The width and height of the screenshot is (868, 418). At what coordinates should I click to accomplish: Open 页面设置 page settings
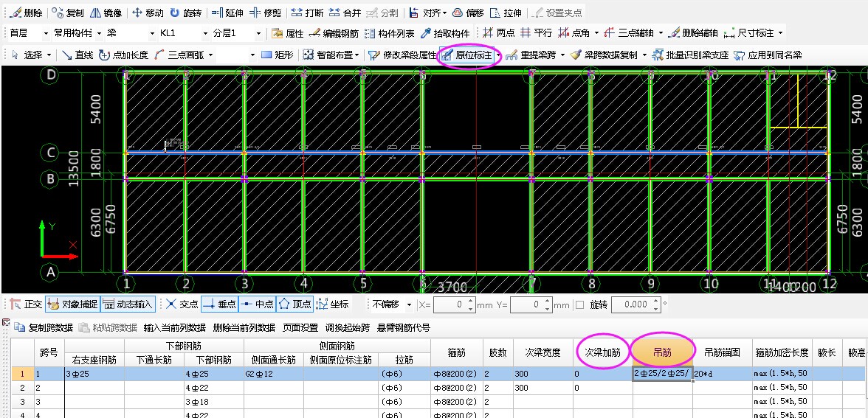[x=300, y=328]
